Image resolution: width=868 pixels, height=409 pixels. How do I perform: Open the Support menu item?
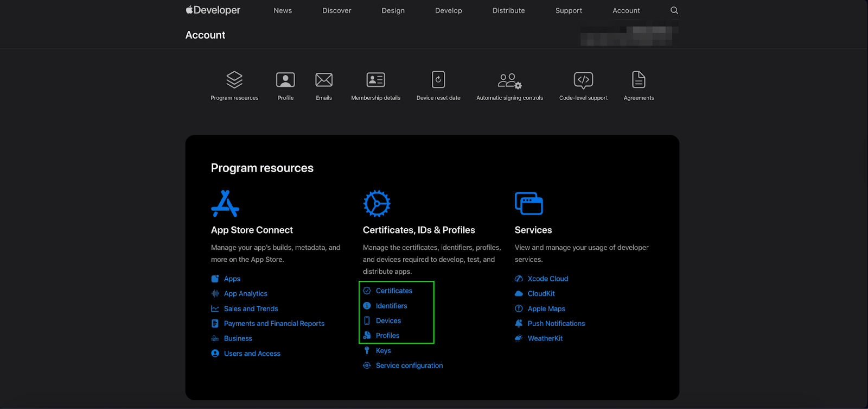coord(569,10)
